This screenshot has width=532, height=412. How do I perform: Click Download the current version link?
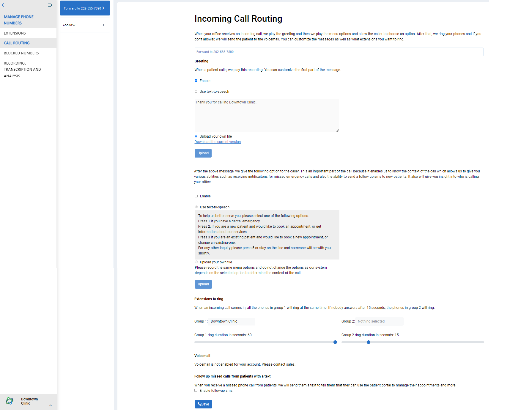click(218, 142)
